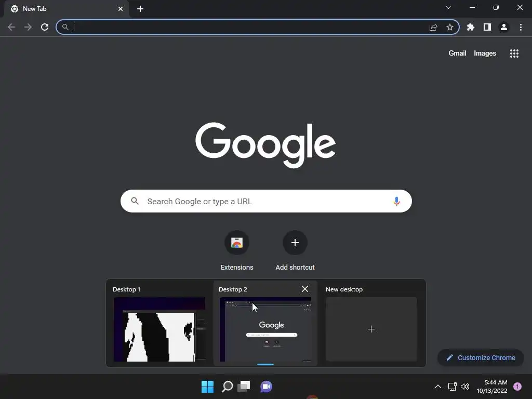Open the Windows Start menu
Screen dimensions: 532x399
[x=207, y=387]
